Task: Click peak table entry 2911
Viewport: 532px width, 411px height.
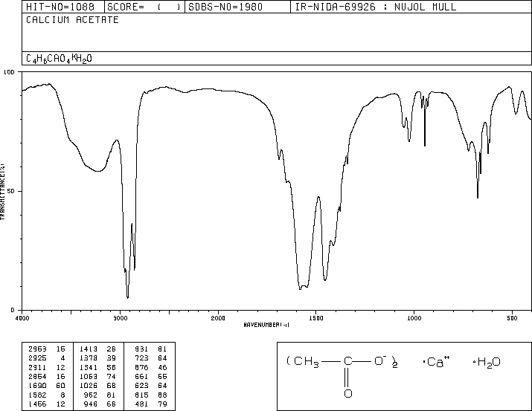Action: 37,368
